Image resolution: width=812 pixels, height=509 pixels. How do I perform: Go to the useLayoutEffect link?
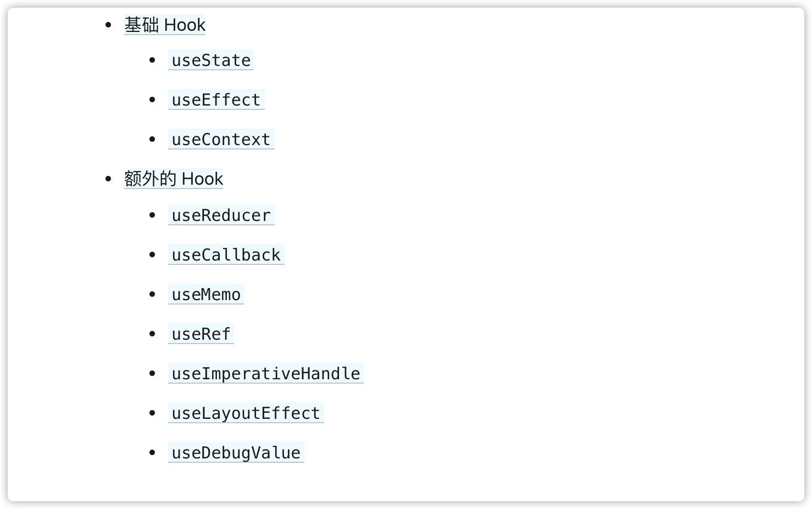(x=246, y=413)
